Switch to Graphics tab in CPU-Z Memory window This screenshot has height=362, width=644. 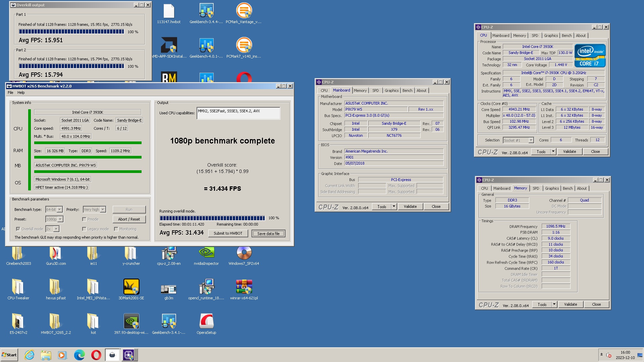tap(552, 188)
